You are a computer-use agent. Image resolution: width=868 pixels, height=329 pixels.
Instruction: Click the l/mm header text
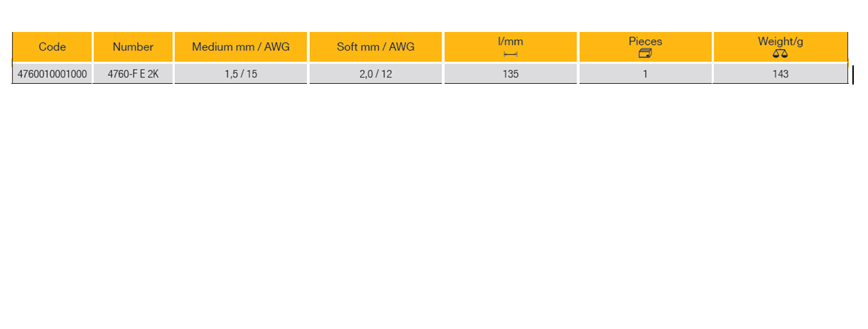click(x=510, y=42)
